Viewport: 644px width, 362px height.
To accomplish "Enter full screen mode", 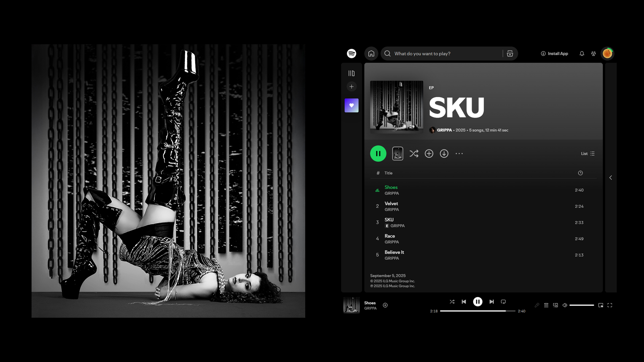I will [x=610, y=305].
